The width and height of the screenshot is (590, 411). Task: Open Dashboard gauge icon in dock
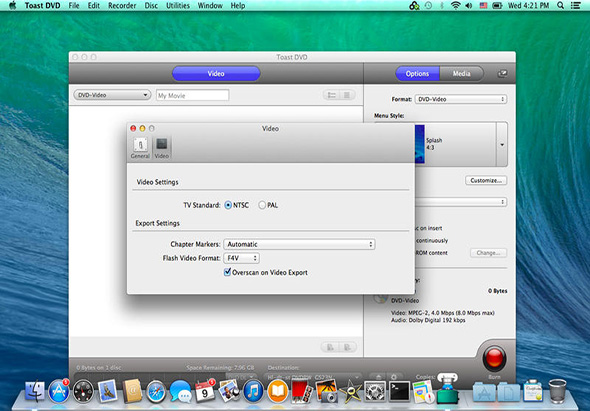click(83, 391)
